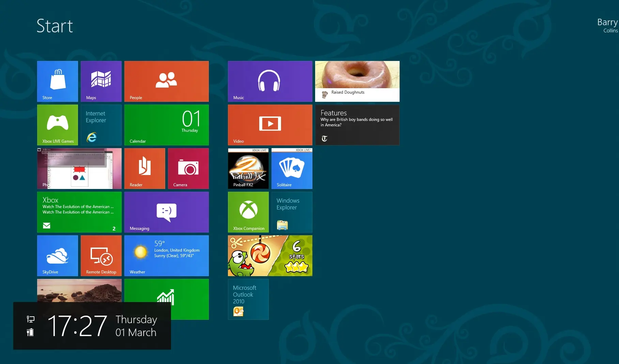Screen dimensions: 619x364
Task: Launch the Music app tile
Action: coord(270,81)
